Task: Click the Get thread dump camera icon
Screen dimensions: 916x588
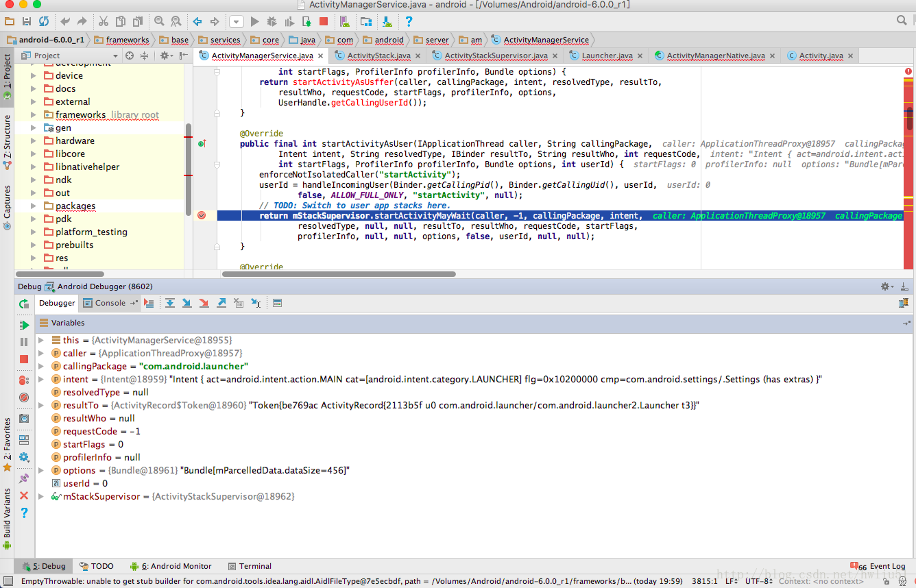Action: 24,419
